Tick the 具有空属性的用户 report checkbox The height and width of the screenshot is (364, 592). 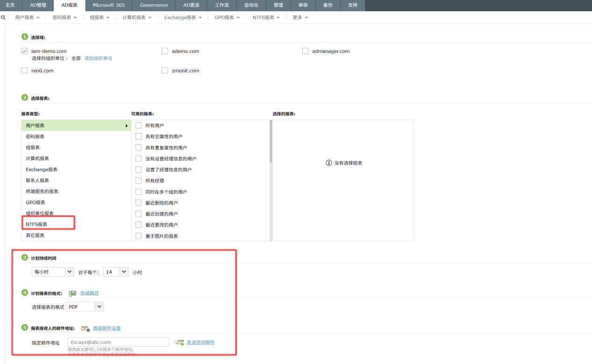(138, 136)
